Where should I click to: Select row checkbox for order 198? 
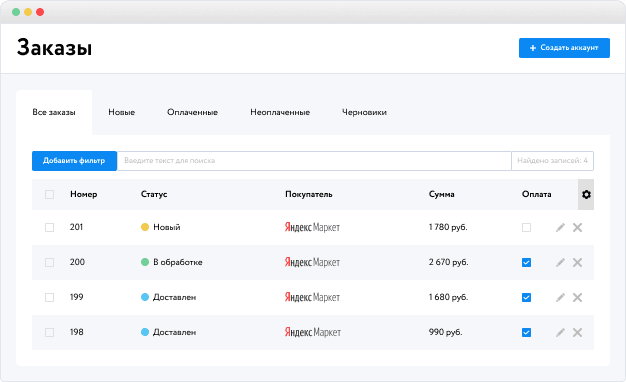click(50, 332)
